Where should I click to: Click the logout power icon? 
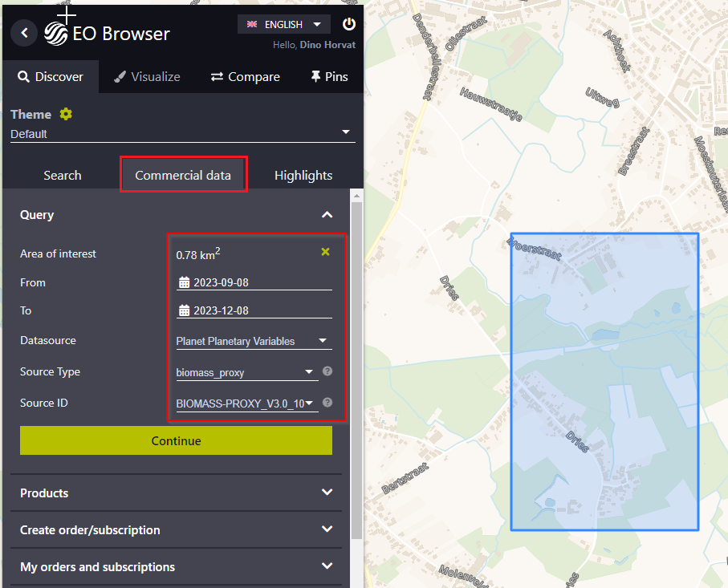coord(348,24)
